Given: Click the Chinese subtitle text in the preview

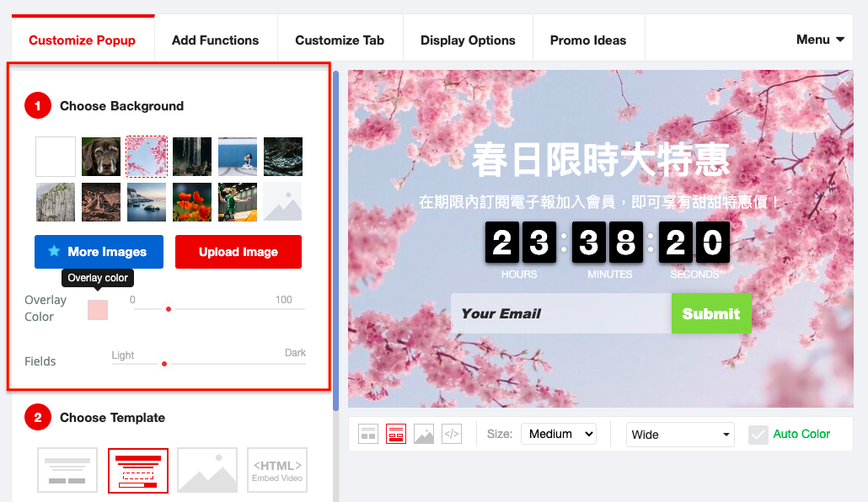Looking at the screenshot, I should coord(599,202).
